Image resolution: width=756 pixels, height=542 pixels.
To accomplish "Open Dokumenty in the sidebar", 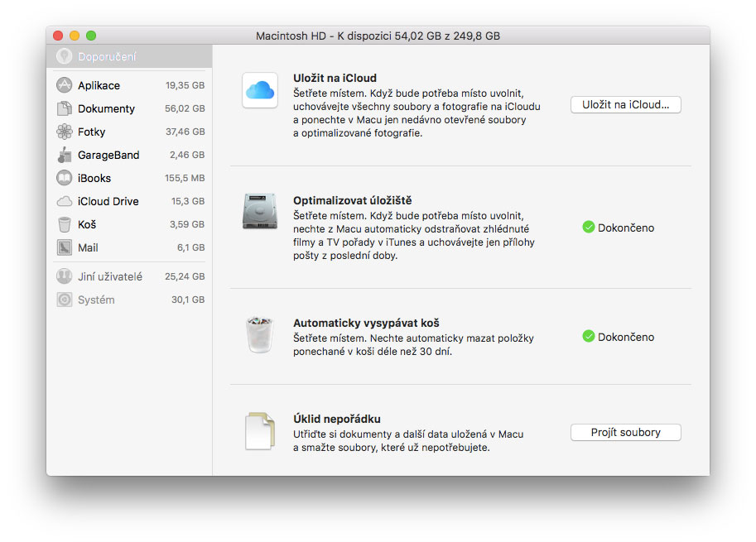I will pyautogui.click(x=130, y=108).
